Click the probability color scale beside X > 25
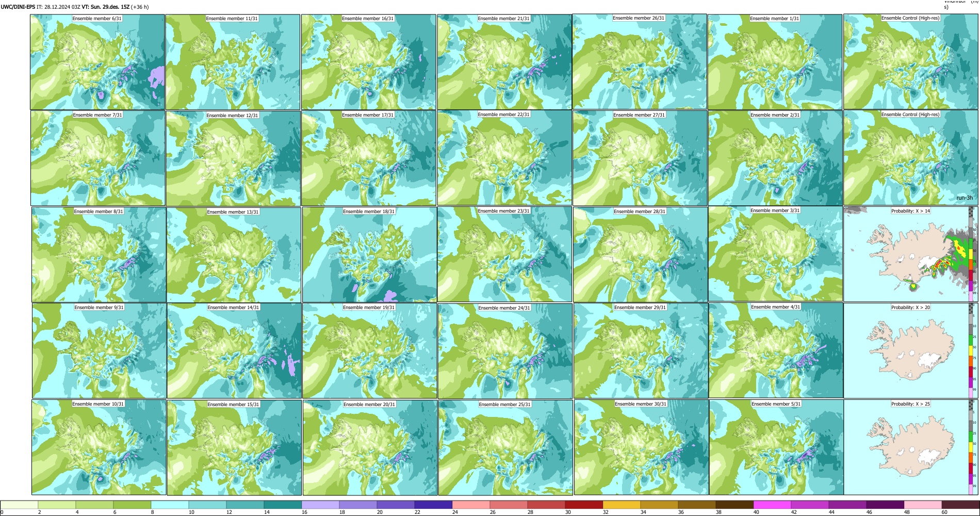980x516 pixels. (x=972, y=447)
